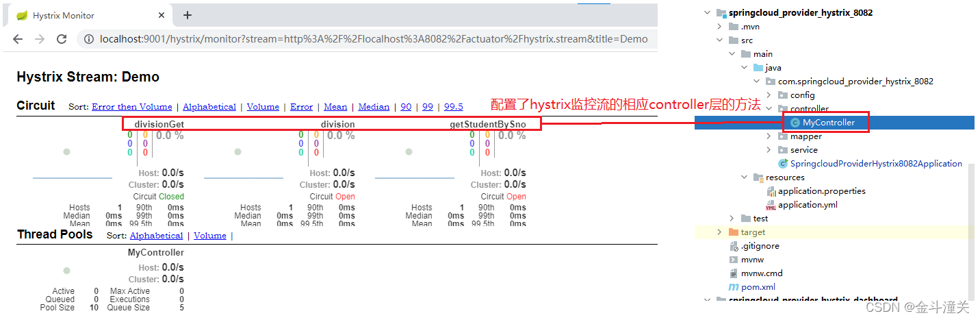Click MyController class icon

click(x=795, y=123)
